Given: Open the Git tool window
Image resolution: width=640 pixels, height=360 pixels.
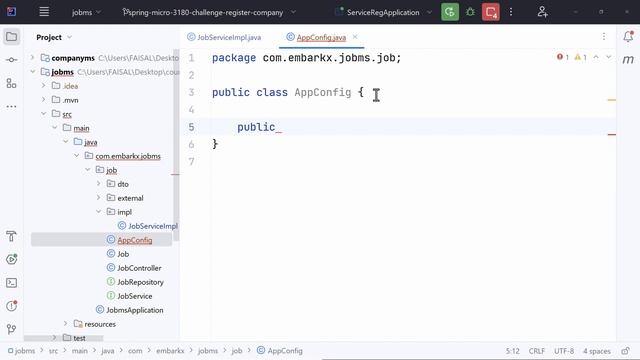Looking at the screenshot, I should [11, 329].
